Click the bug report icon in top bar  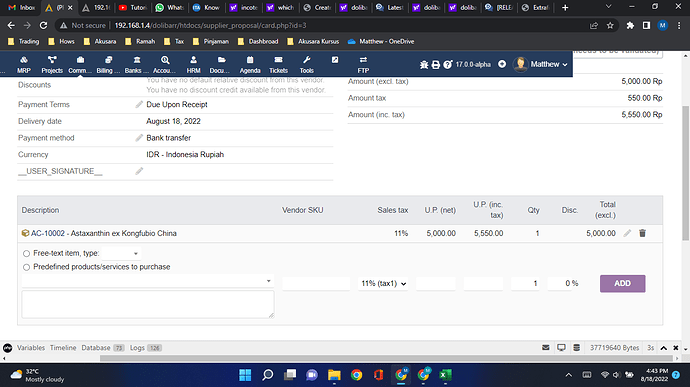[424, 64]
